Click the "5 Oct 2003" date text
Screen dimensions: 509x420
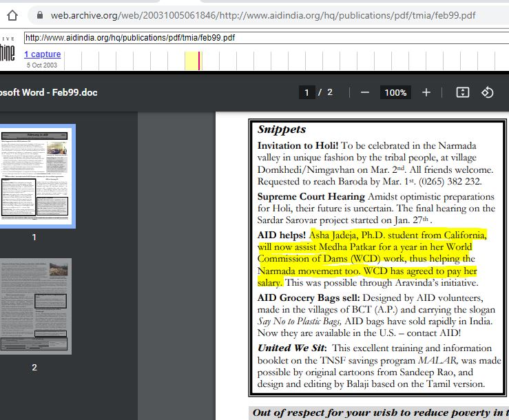(42, 65)
